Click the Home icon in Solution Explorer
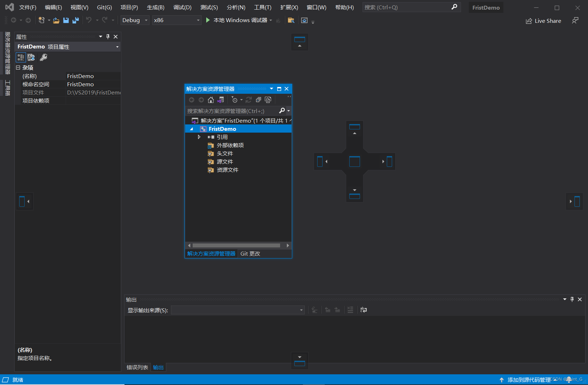588x385 pixels. 211,100
